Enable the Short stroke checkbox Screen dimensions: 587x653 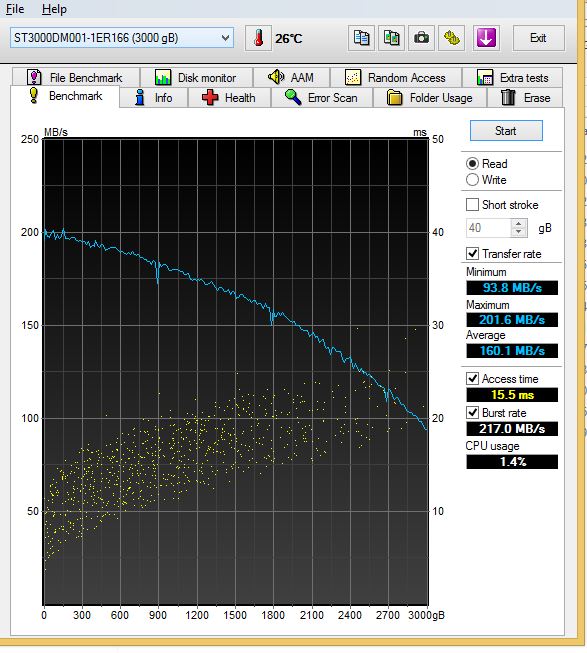[472, 204]
